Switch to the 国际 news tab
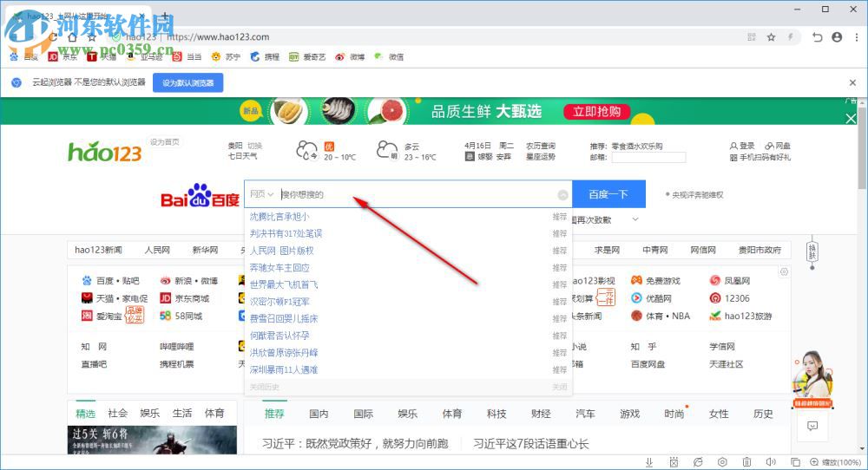 (x=363, y=414)
